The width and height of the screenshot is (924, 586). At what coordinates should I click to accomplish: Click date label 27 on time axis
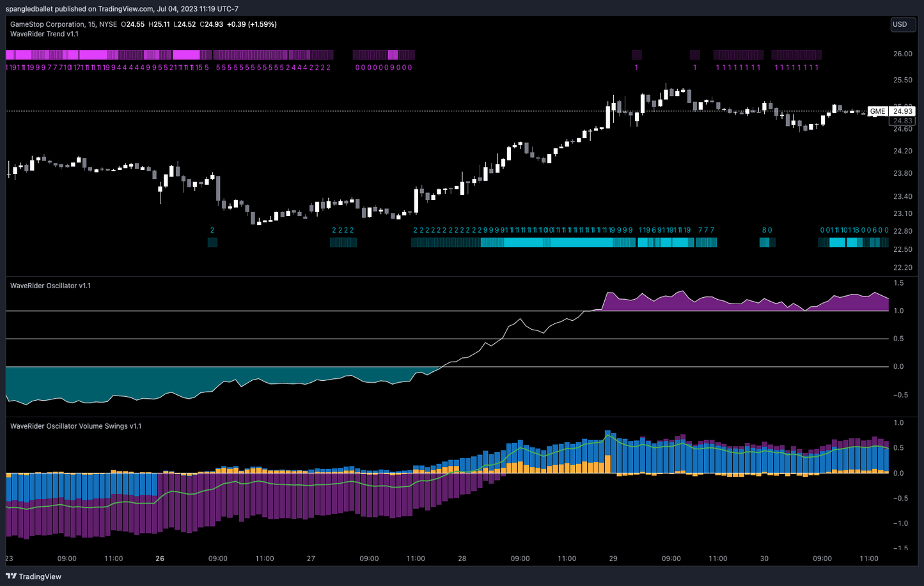(311, 559)
